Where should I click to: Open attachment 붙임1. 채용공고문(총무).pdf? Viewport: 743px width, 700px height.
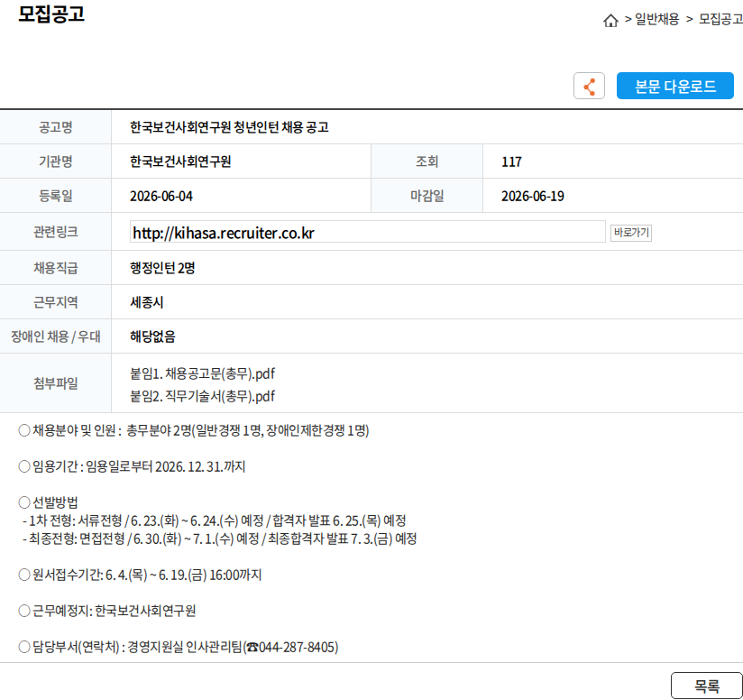[x=202, y=374]
